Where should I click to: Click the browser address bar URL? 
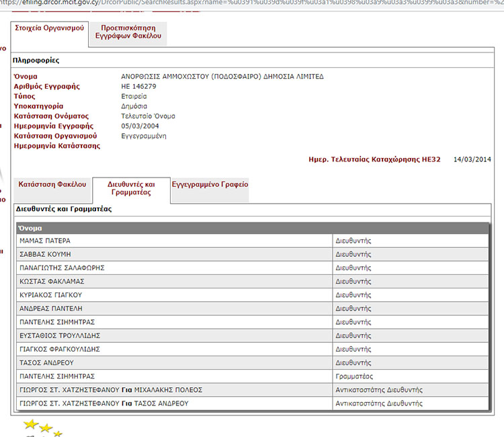click(252, 3)
